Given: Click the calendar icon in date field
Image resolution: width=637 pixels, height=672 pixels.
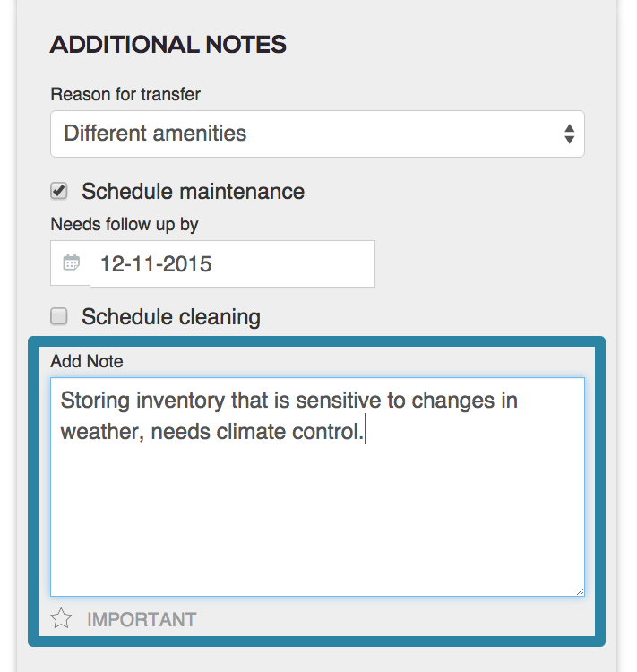Looking at the screenshot, I should click(71, 263).
